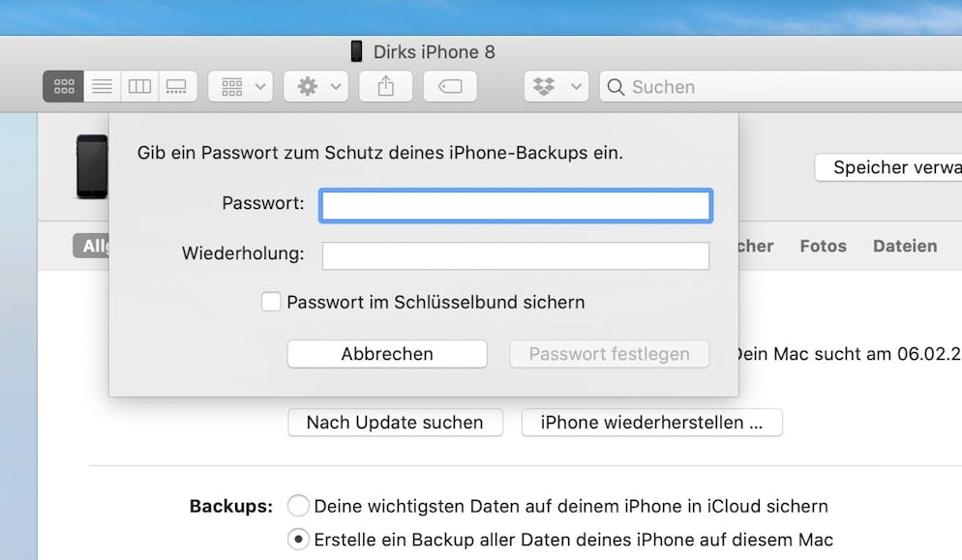Image resolution: width=962 pixels, height=560 pixels.
Task: Click the Wiederholung password field
Action: pos(516,255)
